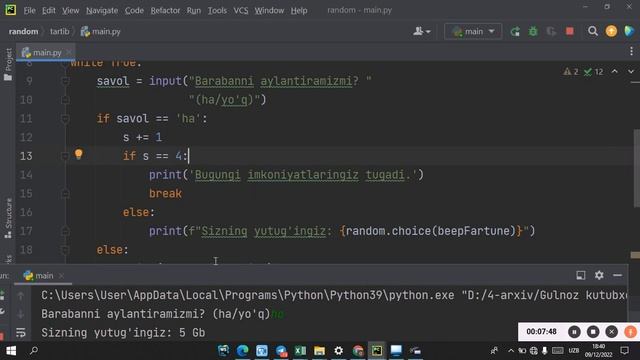640x360 pixels.
Task: Click the rerun main icon
Action: point(515,31)
